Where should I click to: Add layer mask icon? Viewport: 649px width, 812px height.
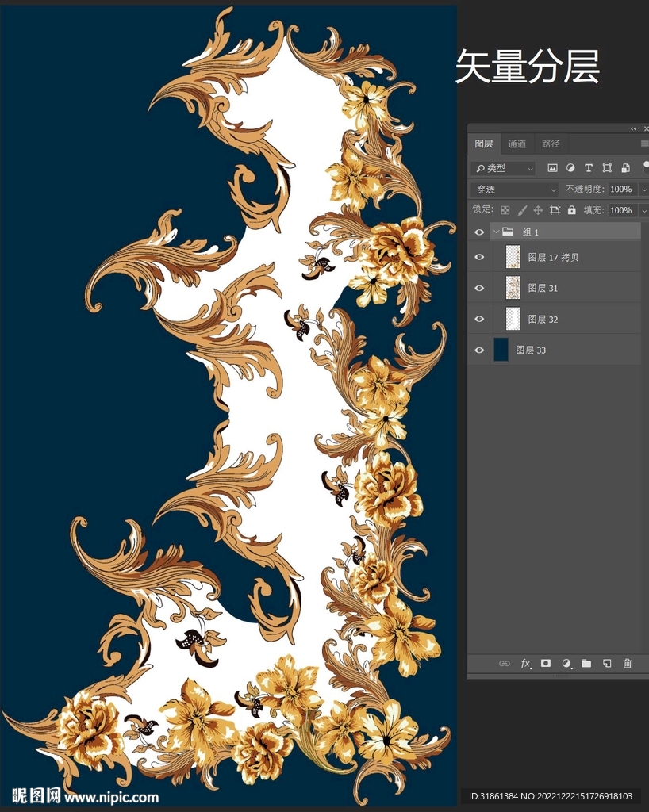(545, 663)
